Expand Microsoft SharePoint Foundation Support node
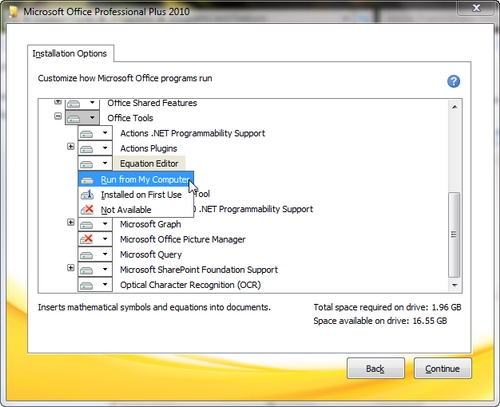Screen dimensions: 500x407 pos(71,268)
